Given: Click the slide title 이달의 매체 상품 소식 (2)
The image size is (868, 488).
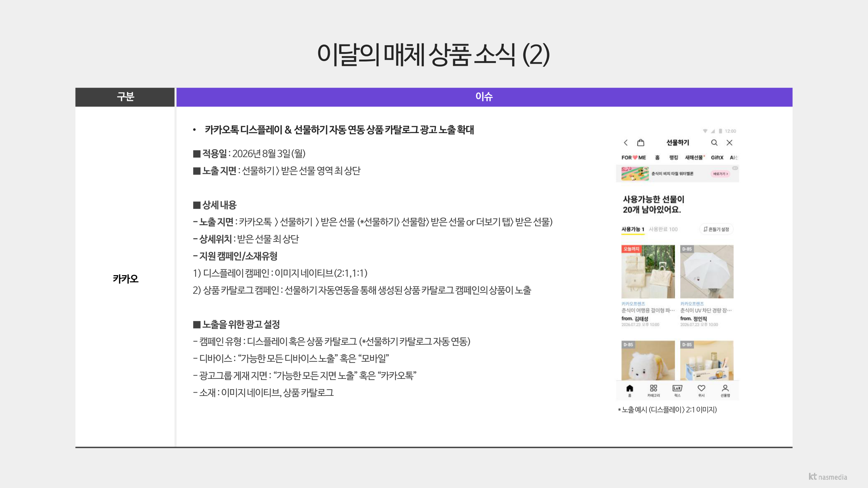Looking at the screenshot, I should click(x=434, y=55).
